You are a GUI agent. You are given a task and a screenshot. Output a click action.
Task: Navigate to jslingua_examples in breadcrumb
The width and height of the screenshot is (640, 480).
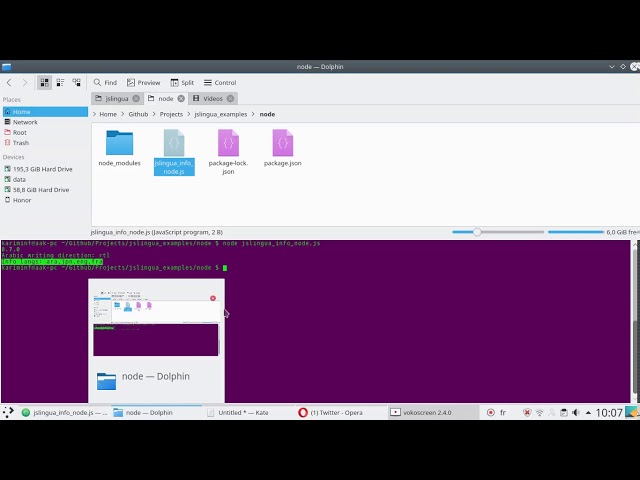221,114
